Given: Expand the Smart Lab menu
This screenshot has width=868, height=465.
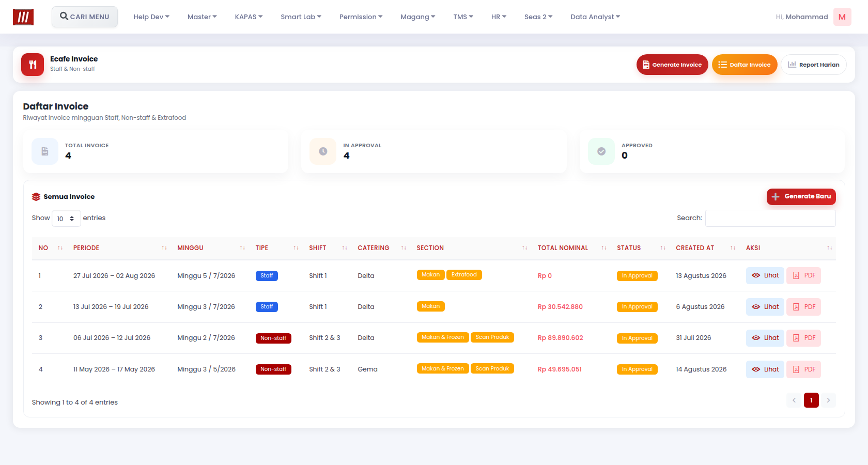Looking at the screenshot, I should click(301, 17).
